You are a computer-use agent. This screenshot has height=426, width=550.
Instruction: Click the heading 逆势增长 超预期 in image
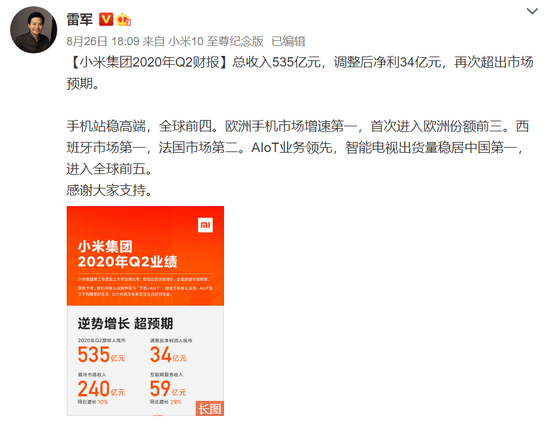125,323
